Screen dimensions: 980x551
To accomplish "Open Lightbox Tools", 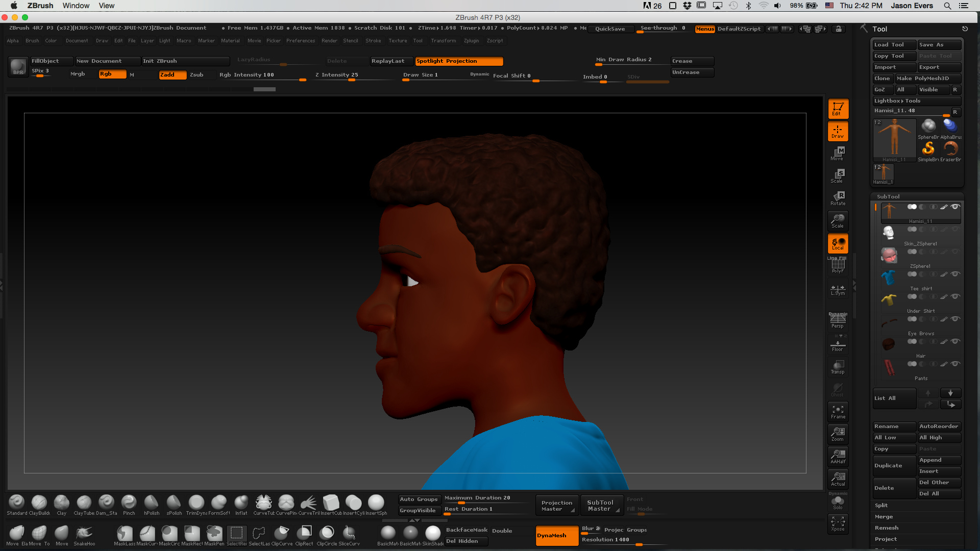I will [917, 101].
